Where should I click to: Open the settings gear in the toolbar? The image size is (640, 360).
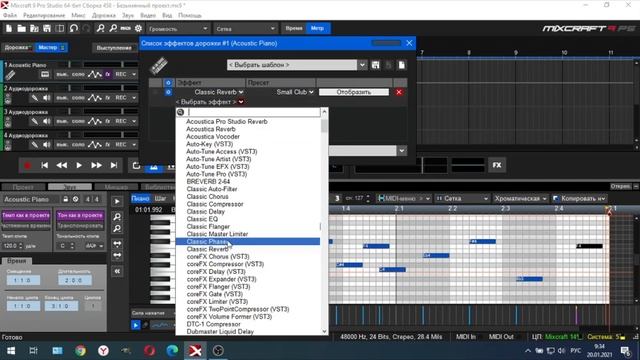[x=138, y=28]
